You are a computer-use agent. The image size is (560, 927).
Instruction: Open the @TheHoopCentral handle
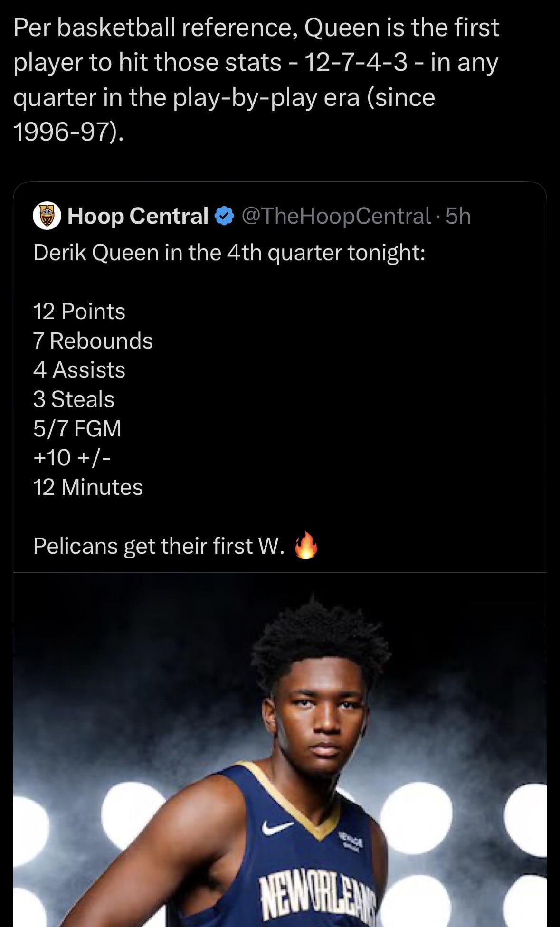pyautogui.click(x=336, y=216)
